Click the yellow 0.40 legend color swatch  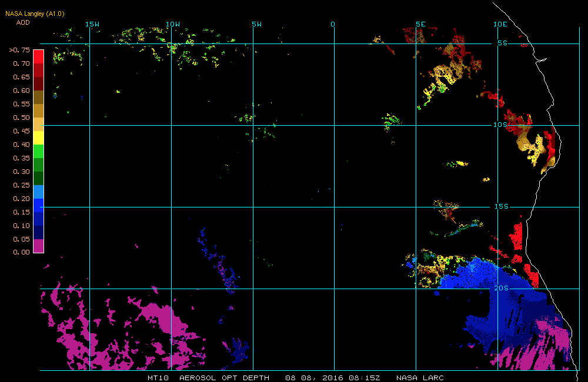click(39, 138)
